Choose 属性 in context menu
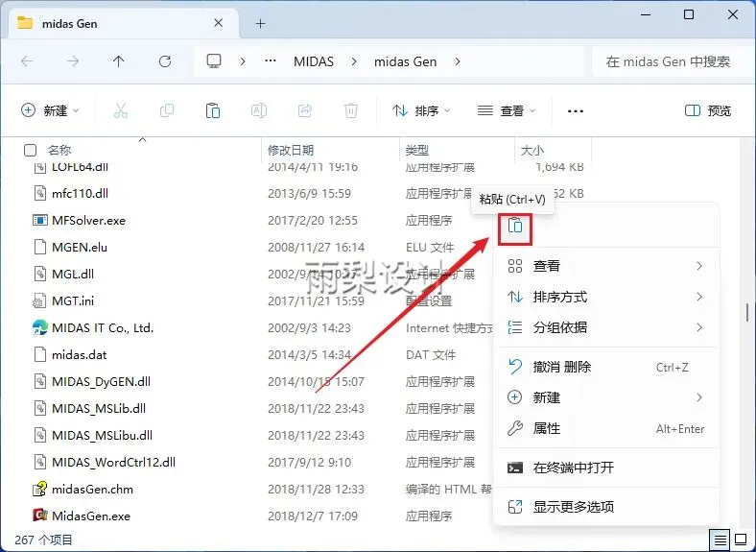 point(606,428)
